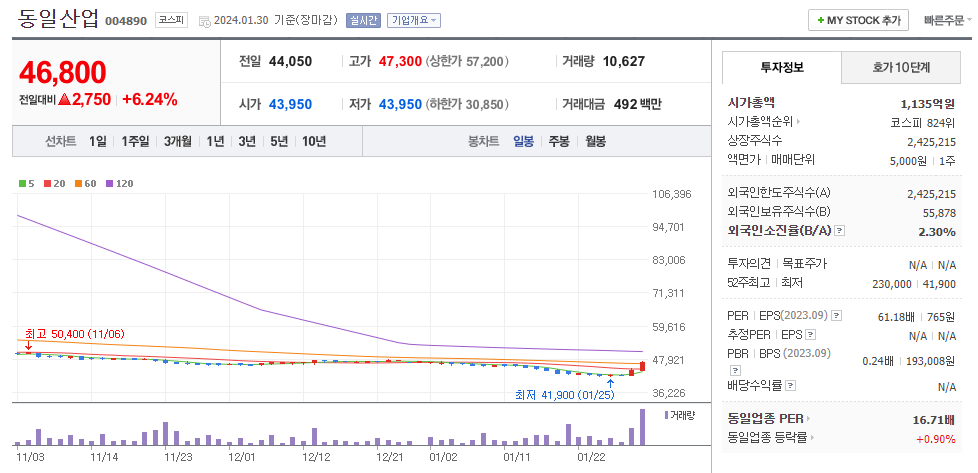Image resolution: width=978 pixels, height=473 pixels.
Task: Click the 외국인소진율 value 2.30%
Action: (x=937, y=232)
